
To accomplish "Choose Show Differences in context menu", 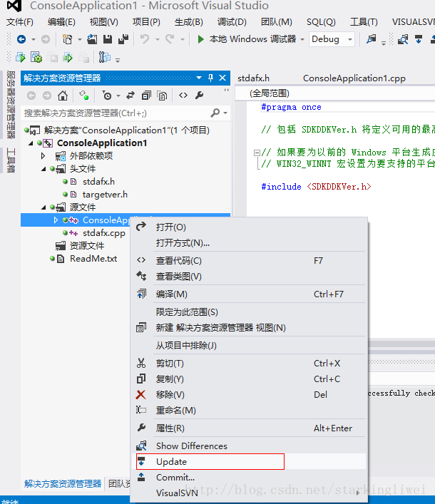I will (x=249, y=446).
